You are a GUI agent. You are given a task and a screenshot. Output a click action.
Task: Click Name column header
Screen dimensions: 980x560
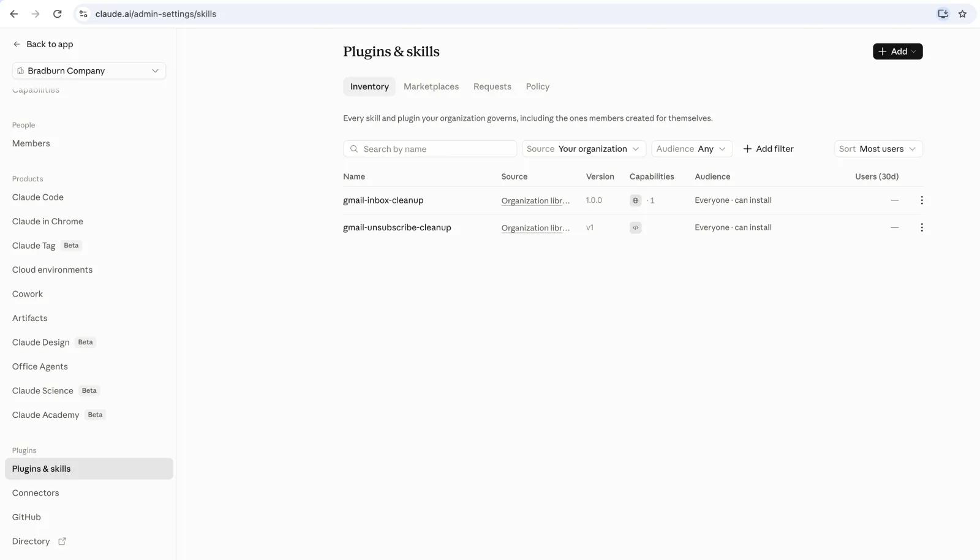coord(354,176)
